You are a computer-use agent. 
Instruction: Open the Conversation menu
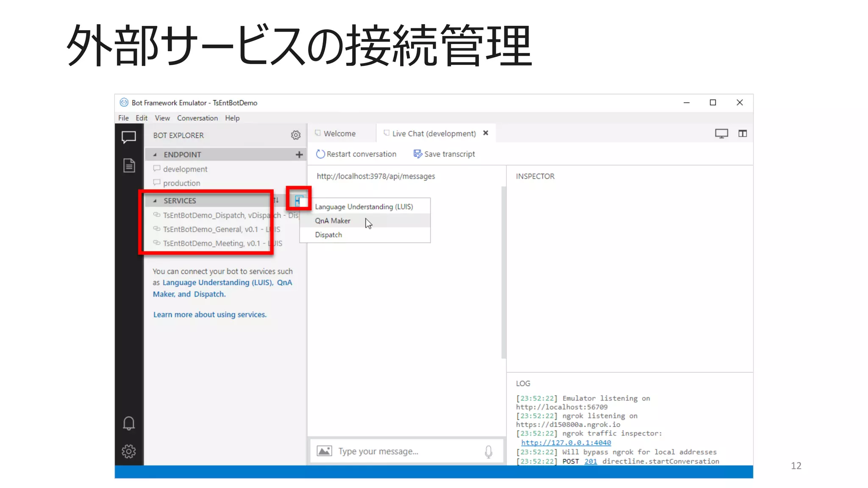click(198, 118)
